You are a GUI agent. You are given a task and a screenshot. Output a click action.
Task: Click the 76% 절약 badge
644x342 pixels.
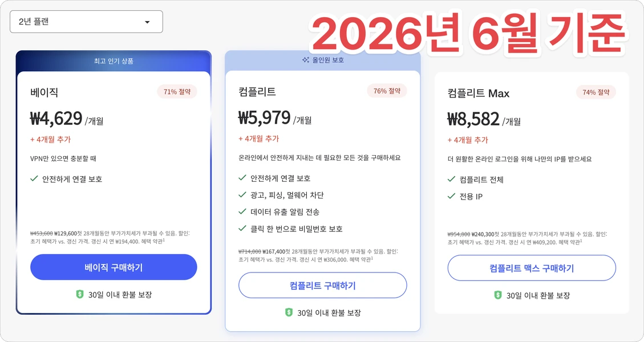click(x=387, y=91)
